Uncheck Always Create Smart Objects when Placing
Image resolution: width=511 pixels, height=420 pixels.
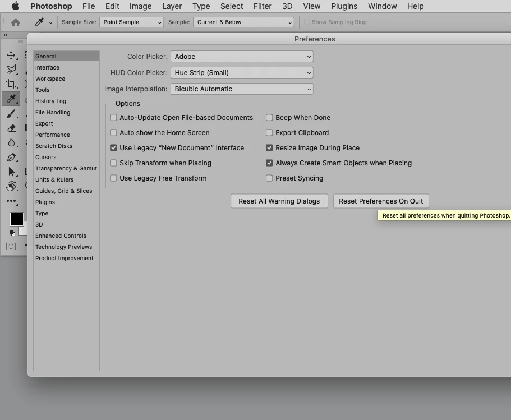(269, 163)
